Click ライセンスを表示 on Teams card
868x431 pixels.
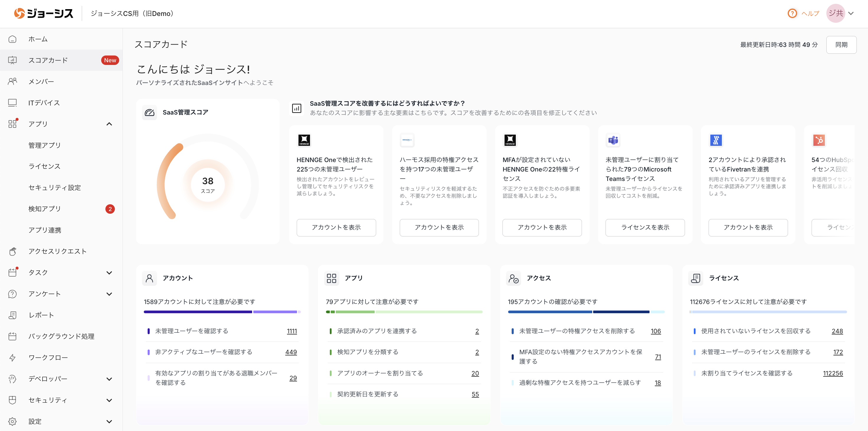tap(645, 228)
